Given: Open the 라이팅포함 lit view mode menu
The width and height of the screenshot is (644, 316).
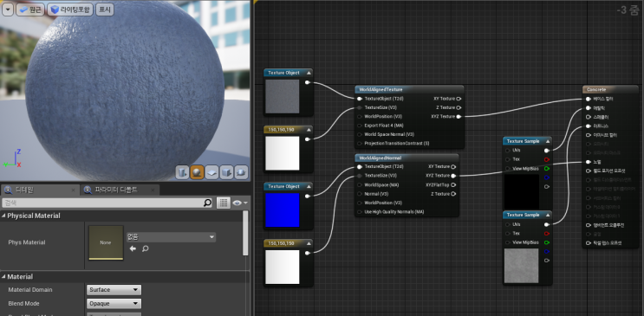Looking at the screenshot, I should tap(70, 10).
